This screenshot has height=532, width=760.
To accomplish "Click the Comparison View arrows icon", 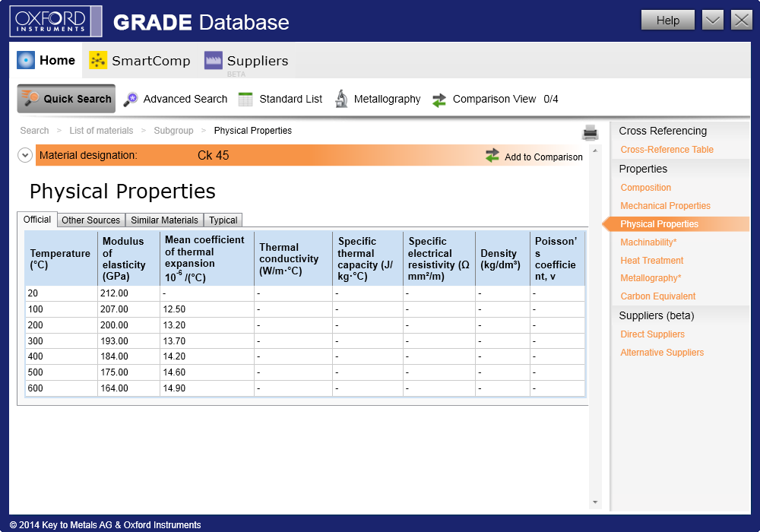I will point(439,100).
